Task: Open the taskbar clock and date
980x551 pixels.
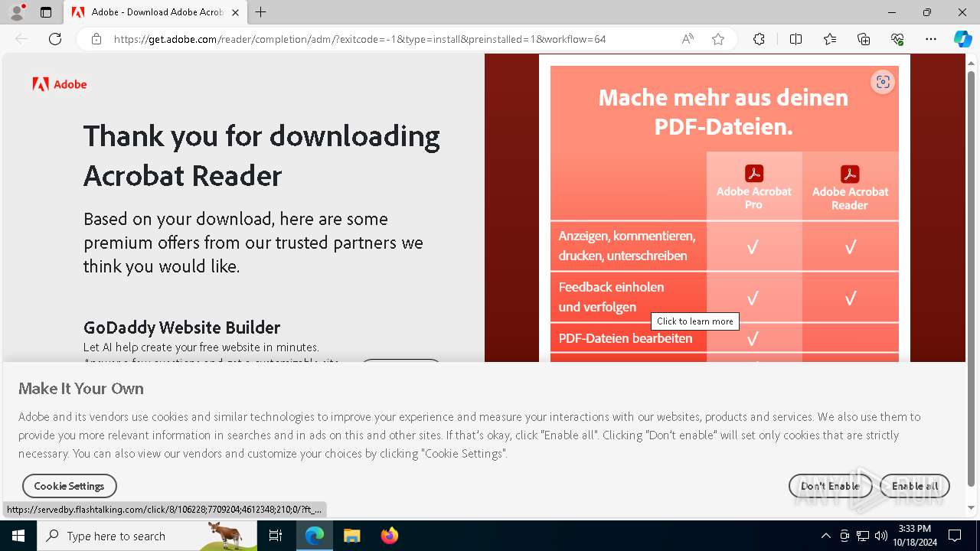Action: pos(914,536)
